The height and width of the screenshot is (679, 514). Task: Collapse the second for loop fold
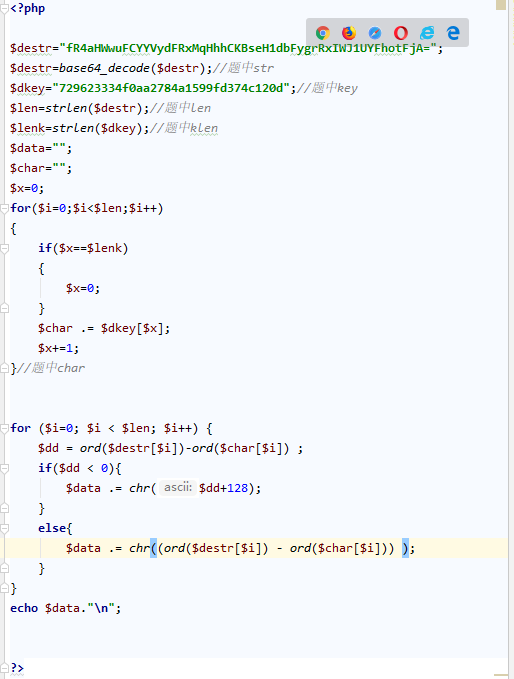click(5, 429)
